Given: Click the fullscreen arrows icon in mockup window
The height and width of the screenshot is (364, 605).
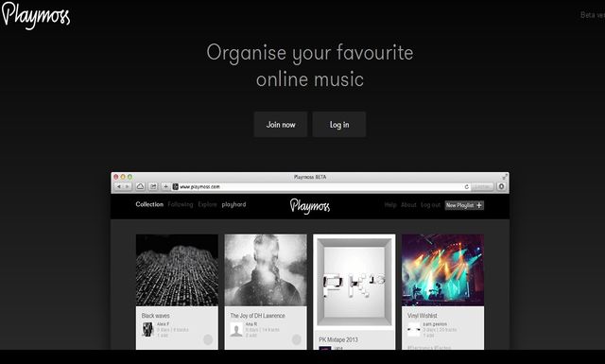Looking at the screenshot, I should 504,177.
